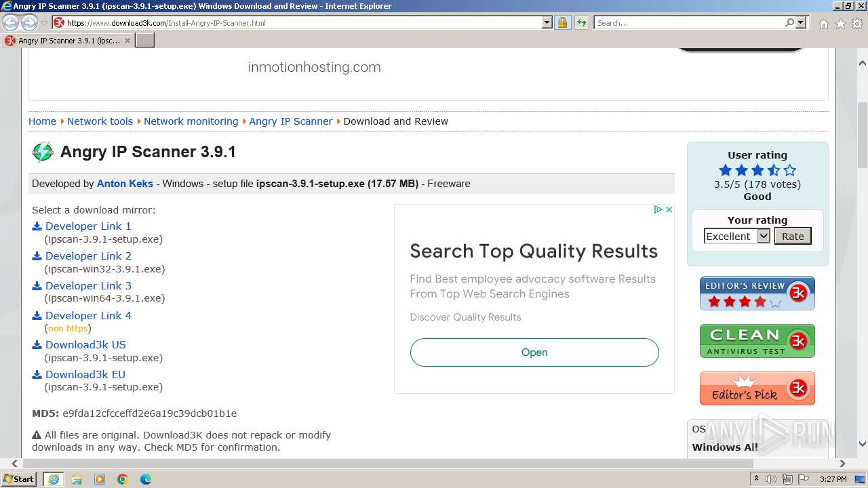This screenshot has width=868, height=488.
Task: Click the AdChoices triangle icon on ad
Action: pos(658,209)
